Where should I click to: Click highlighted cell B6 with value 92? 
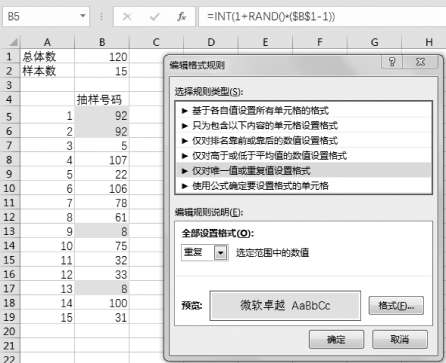102,131
